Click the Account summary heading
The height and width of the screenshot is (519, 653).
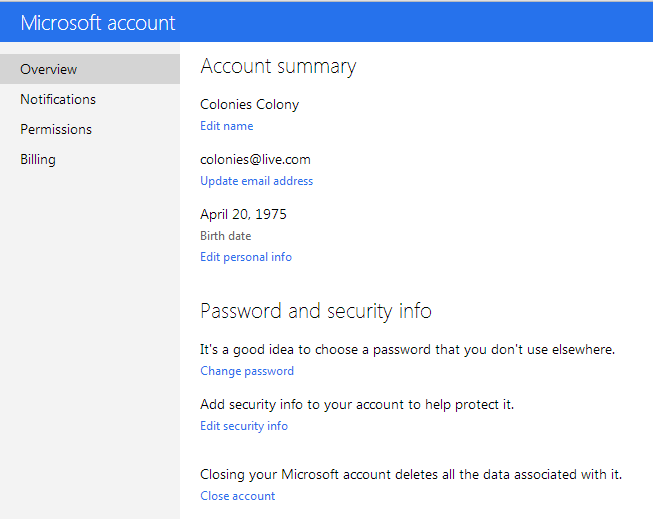point(278,67)
